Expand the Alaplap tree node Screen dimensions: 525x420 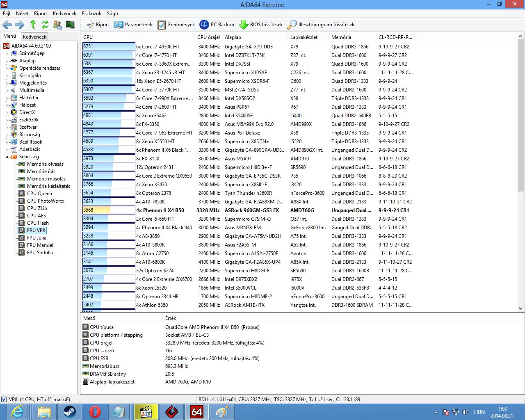[7, 61]
